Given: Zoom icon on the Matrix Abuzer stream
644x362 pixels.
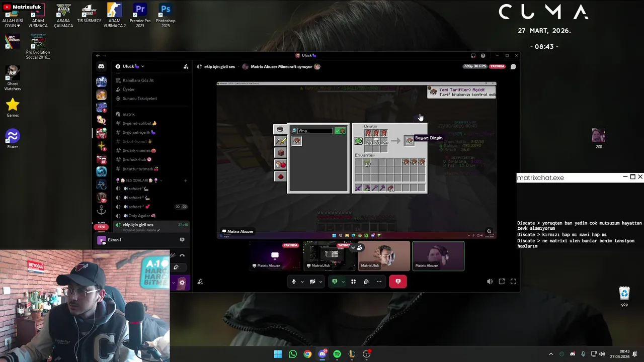Looking at the screenshot, I should coord(489,232).
